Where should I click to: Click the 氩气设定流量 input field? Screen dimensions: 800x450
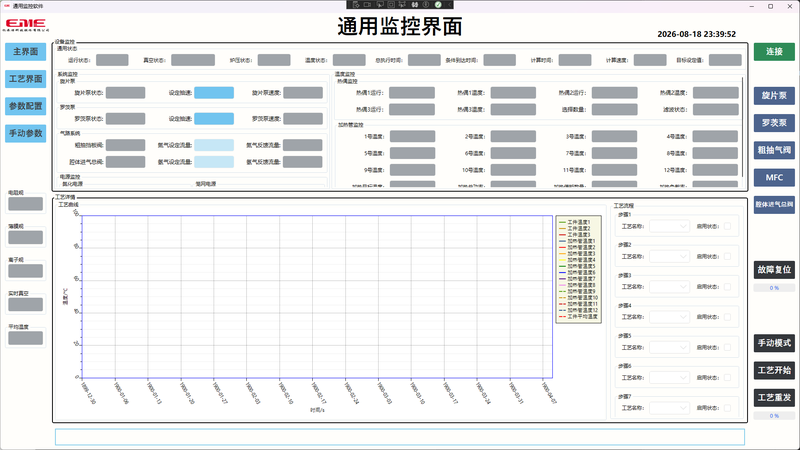[214, 162]
